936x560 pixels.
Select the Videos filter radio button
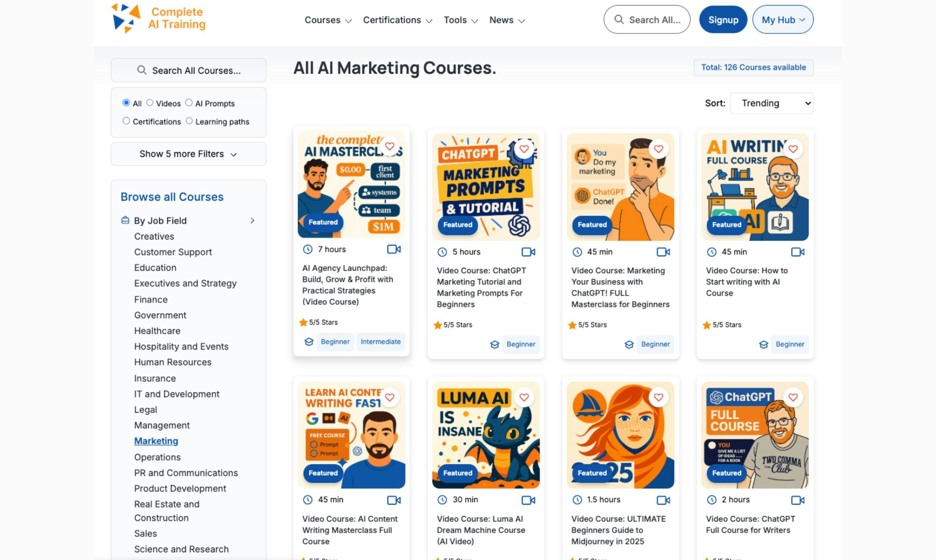tap(150, 102)
